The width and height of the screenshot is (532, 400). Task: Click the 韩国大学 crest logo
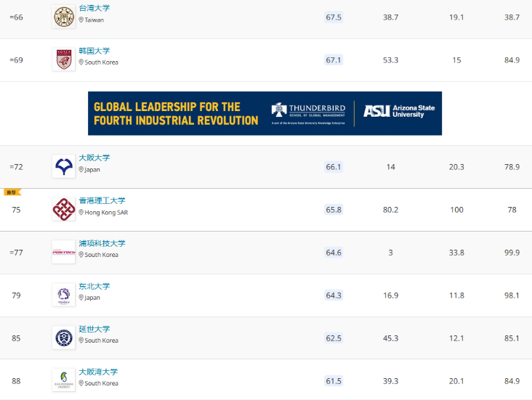pyautogui.click(x=64, y=60)
